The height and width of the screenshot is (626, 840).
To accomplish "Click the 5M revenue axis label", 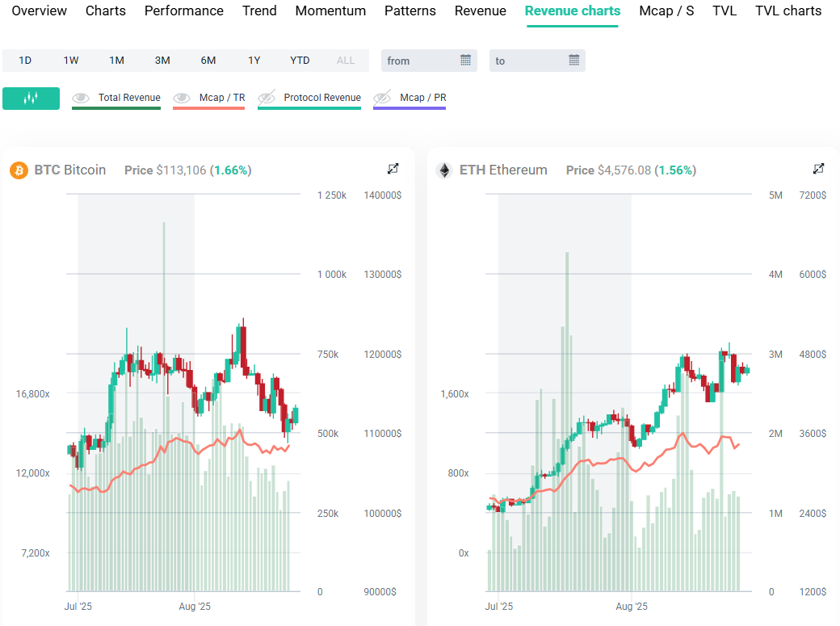I will pyautogui.click(x=775, y=195).
